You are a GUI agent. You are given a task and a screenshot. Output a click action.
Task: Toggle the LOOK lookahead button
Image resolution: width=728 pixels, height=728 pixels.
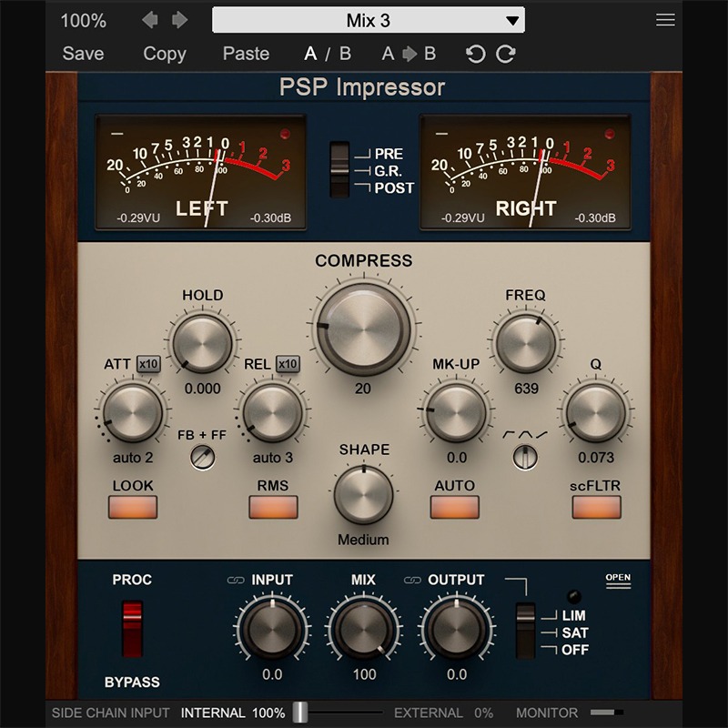coord(133,507)
